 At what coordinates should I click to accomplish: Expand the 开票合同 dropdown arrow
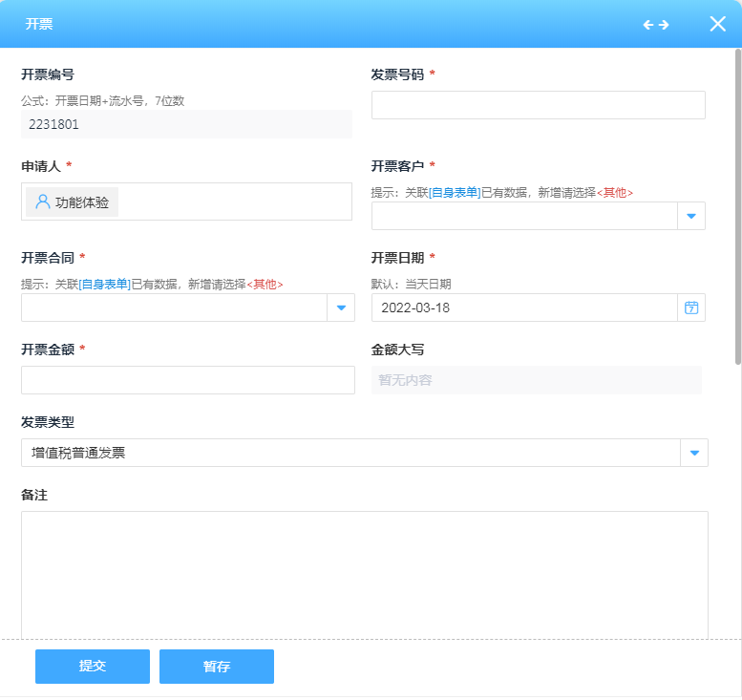[x=341, y=308]
